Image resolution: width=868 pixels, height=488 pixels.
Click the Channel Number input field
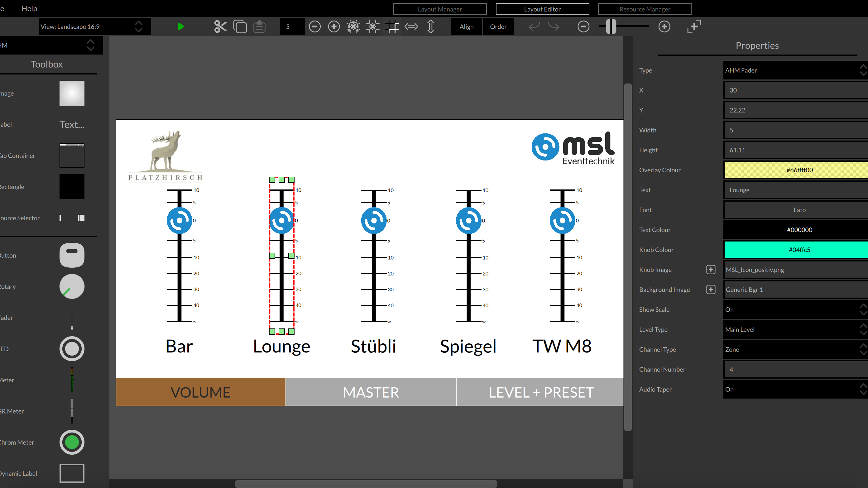pyautogui.click(x=795, y=369)
